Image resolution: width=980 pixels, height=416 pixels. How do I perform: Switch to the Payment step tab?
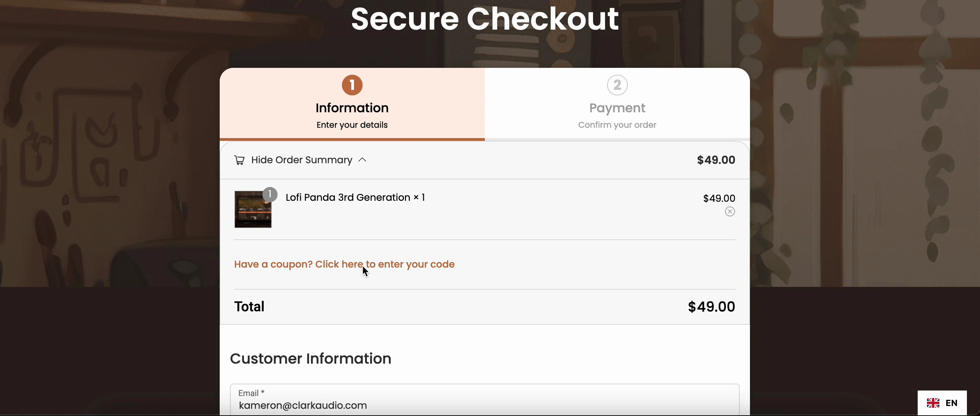coord(617,103)
